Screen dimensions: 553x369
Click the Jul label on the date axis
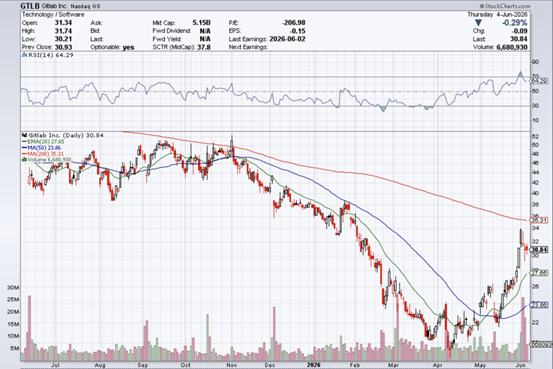pos(55,365)
